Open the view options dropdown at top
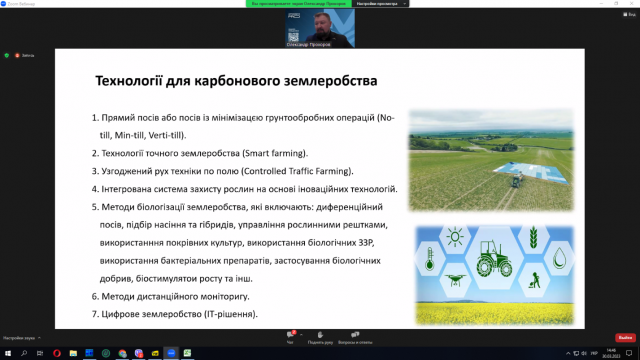This screenshot has width=640, height=360. (x=381, y=4)
